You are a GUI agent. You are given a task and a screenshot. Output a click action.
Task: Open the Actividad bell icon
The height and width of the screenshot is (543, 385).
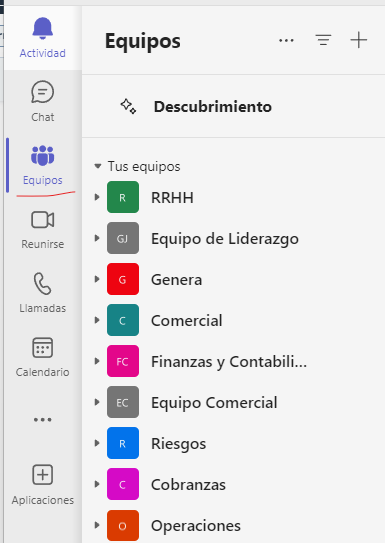coord(43,28)
